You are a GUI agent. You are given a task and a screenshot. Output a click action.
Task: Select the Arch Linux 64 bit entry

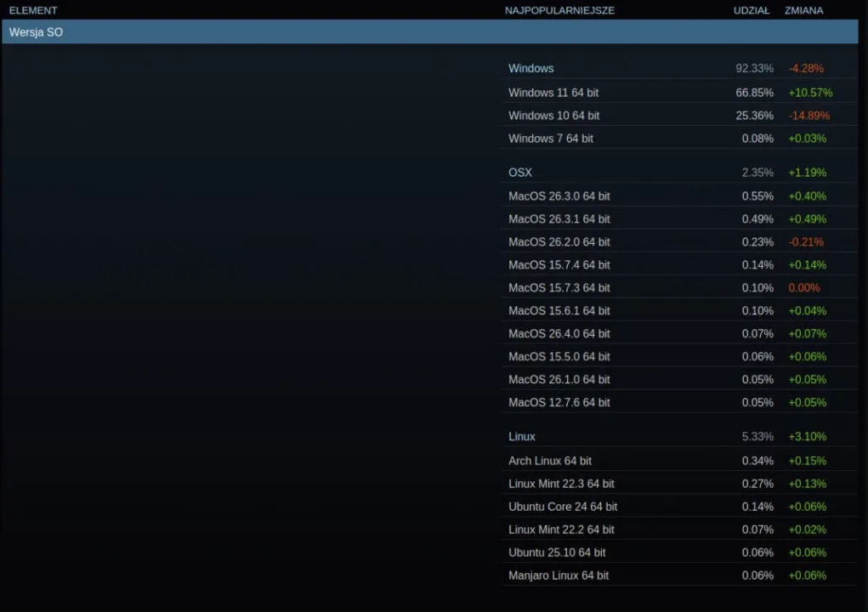point(547,460)
